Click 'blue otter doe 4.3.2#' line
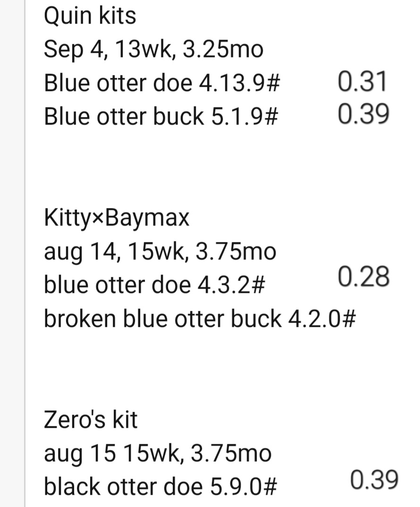Image resolution: width=420 pixels, height=507 pixels. click(x=154, y=285)
